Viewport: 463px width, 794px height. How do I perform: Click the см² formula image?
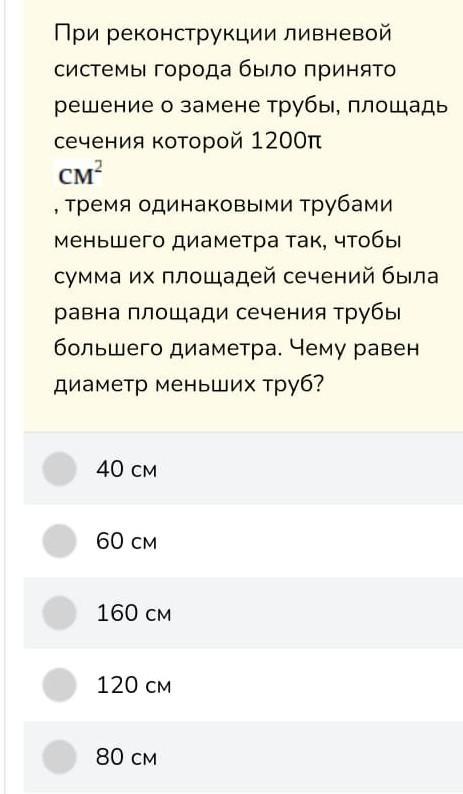(x=80, y=175)
